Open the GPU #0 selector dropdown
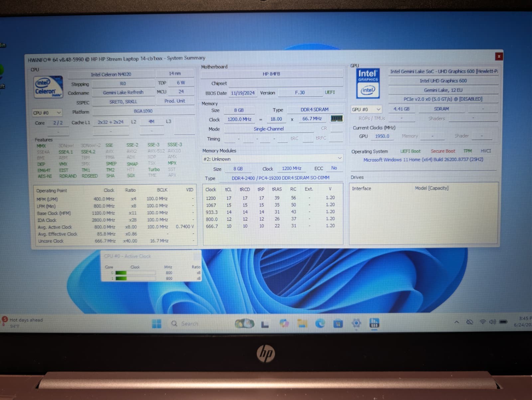Screen dimensions: 532x400 [366, 109]
